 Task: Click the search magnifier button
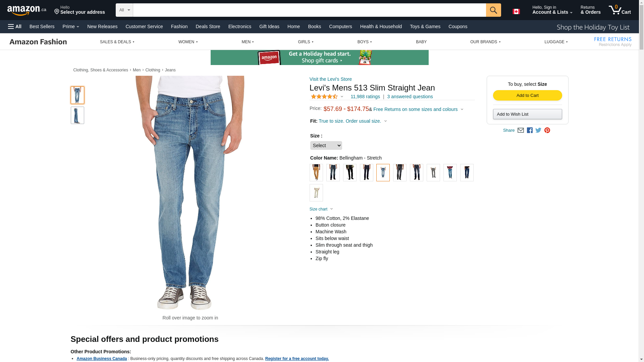click(x=493, y=10)
